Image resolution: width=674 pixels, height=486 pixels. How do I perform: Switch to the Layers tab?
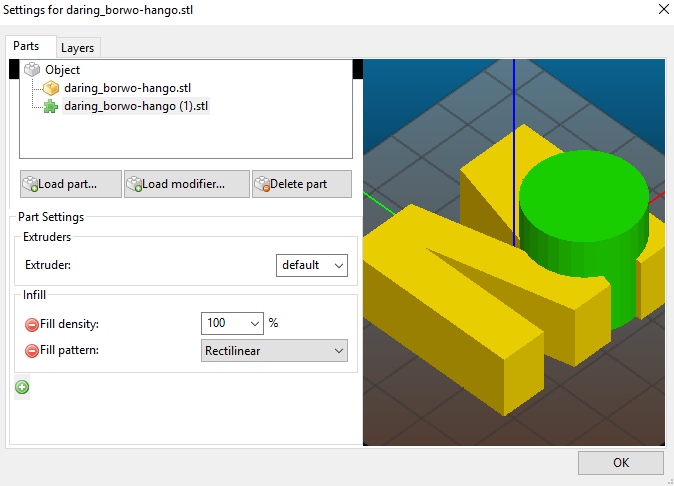tap(78, 48)
